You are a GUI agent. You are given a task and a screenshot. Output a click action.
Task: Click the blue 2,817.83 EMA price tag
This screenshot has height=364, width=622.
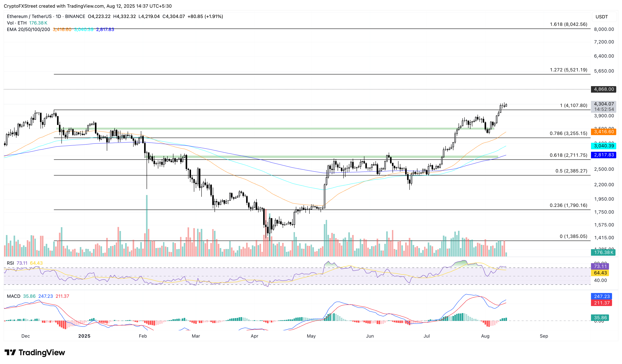pos(603,155)
